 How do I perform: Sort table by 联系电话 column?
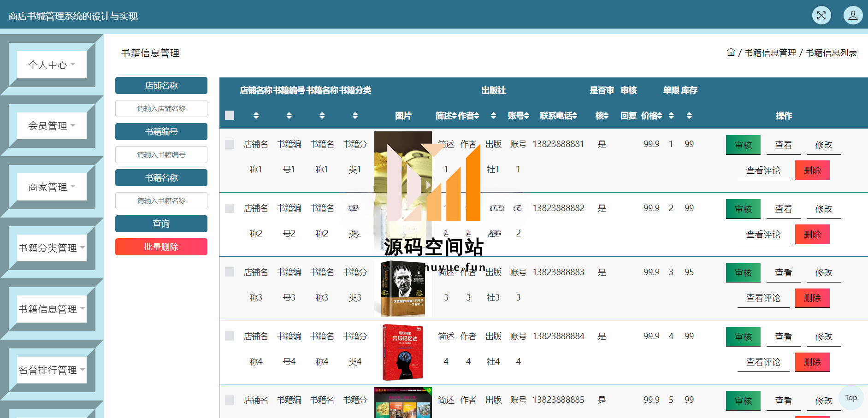point(575,116)
